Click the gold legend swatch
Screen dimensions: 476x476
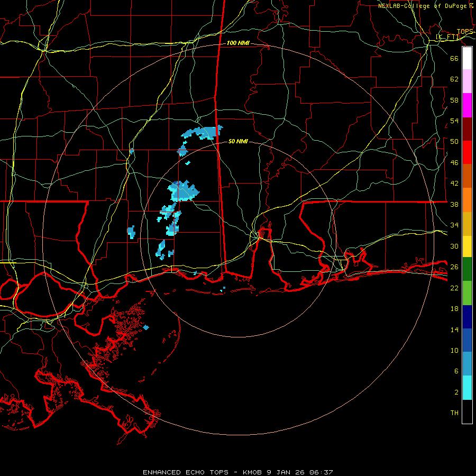click(467, 224)
